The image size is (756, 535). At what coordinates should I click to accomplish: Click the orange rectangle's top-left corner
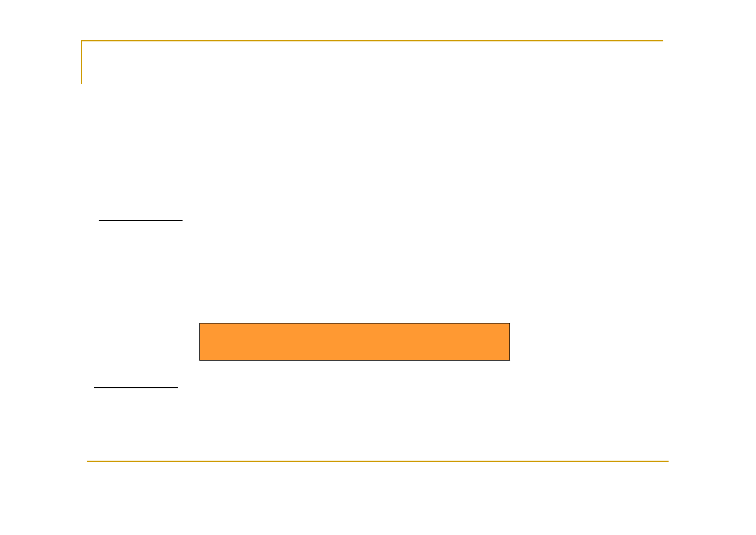pyautogui.click(x=200, y=324)
